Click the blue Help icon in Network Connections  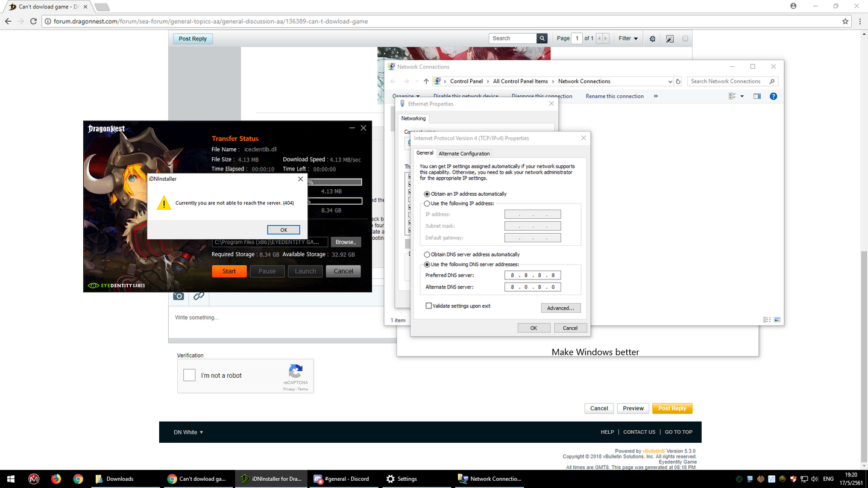tap(773, 96)
